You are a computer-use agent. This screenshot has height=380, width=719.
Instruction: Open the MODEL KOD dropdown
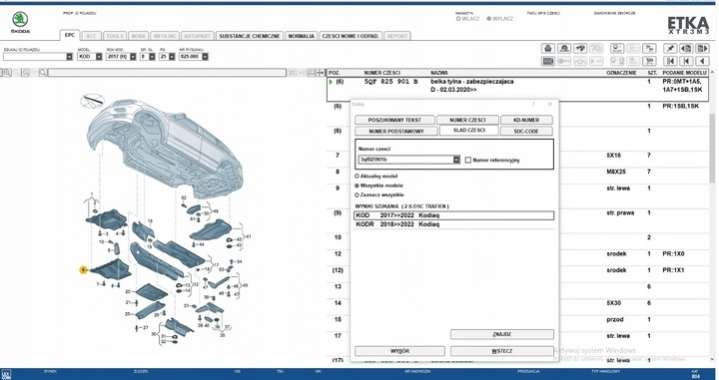[99, 57]
